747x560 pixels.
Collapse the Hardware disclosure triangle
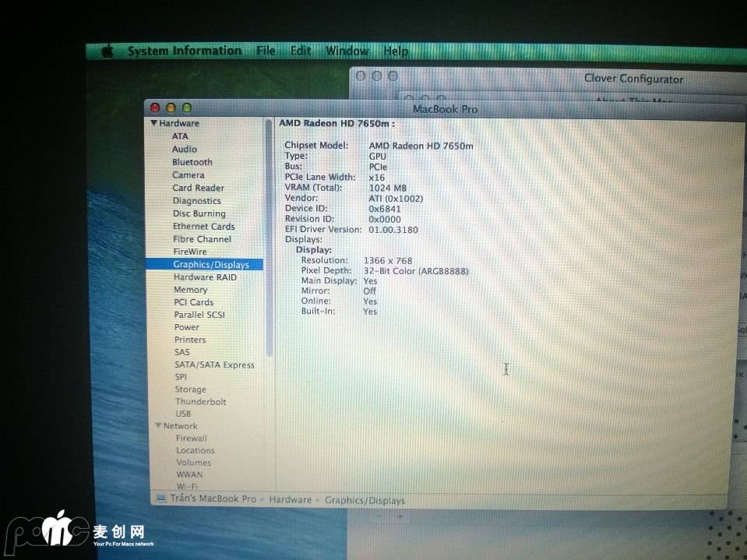pos(154,123)
